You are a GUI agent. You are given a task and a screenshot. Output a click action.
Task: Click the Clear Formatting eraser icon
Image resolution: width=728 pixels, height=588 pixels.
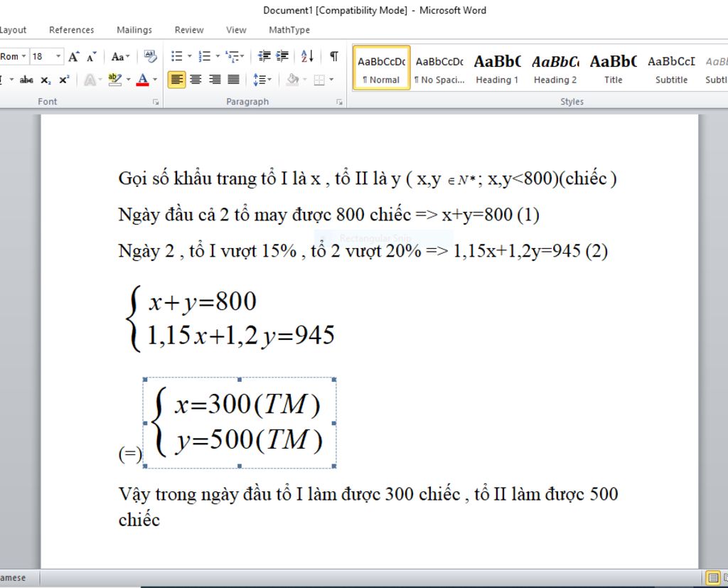click(151, 56)
